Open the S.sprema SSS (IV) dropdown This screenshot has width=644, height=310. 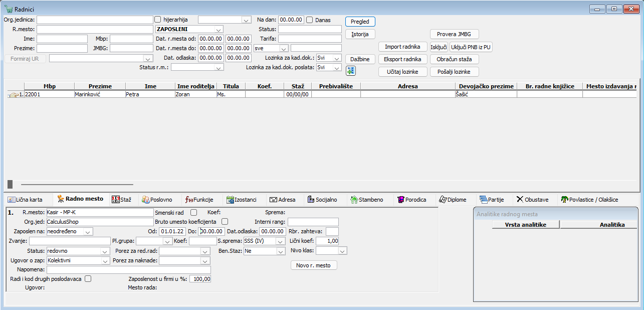[x=281, y=241]
